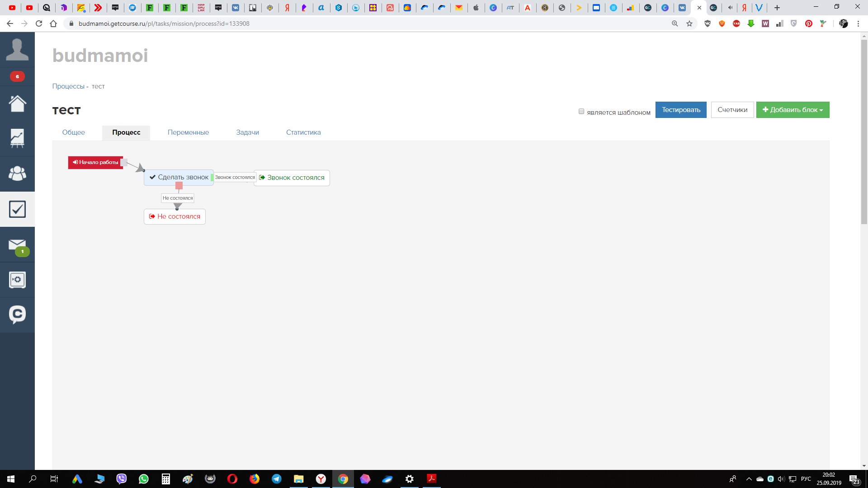Open the messages envelope sidebar icon
Screen dimensions: 868x488
coord(17,245)
